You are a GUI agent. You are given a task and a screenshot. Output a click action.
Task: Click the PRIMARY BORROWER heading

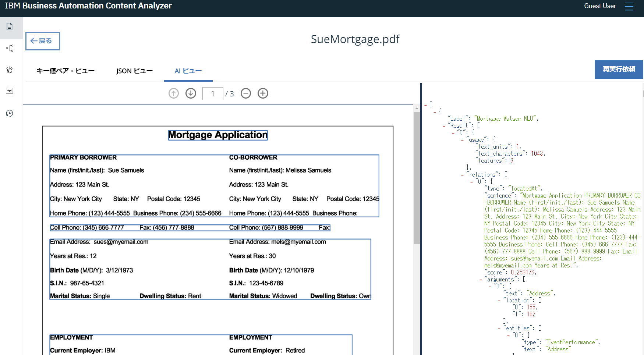click(84, 157)
